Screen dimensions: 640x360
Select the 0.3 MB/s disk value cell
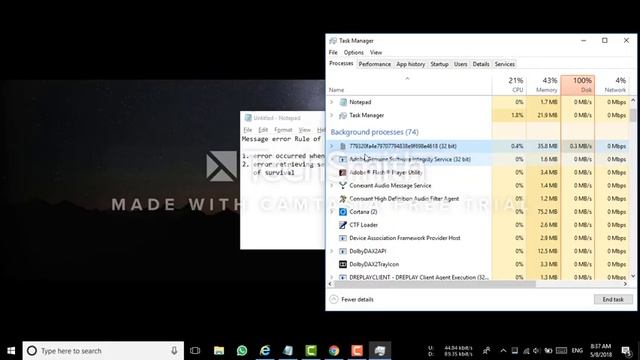578,146
